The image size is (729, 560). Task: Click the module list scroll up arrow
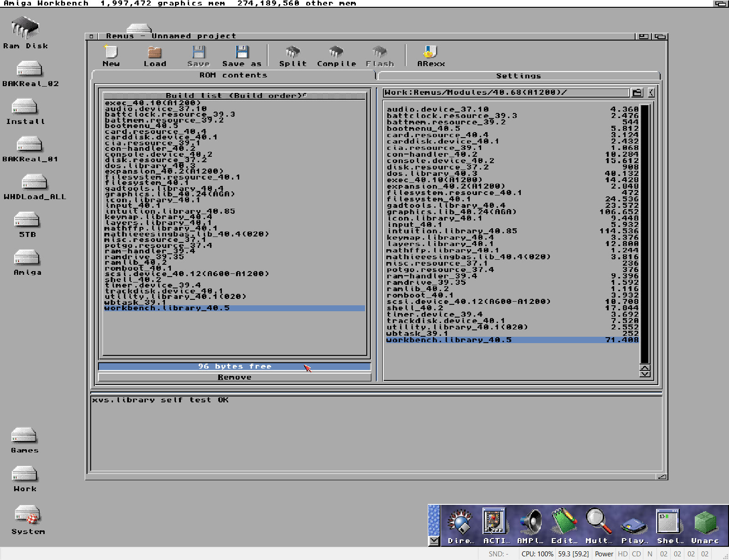tap(645, 367)
